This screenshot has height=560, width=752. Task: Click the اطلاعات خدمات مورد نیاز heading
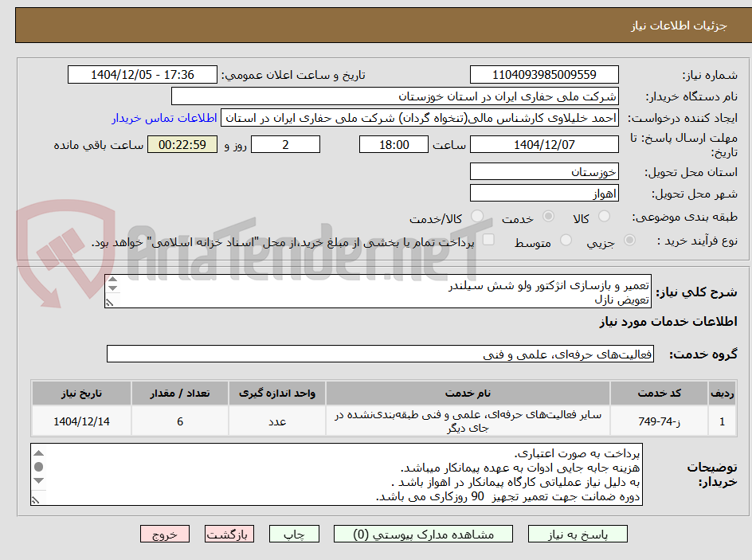(668, 321)
